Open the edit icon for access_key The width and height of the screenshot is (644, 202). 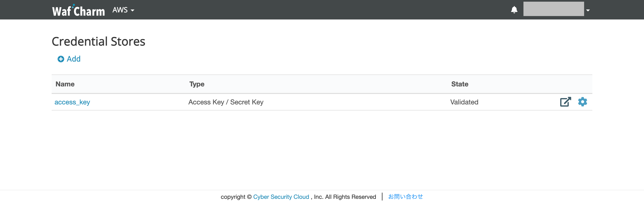point(566,102)
